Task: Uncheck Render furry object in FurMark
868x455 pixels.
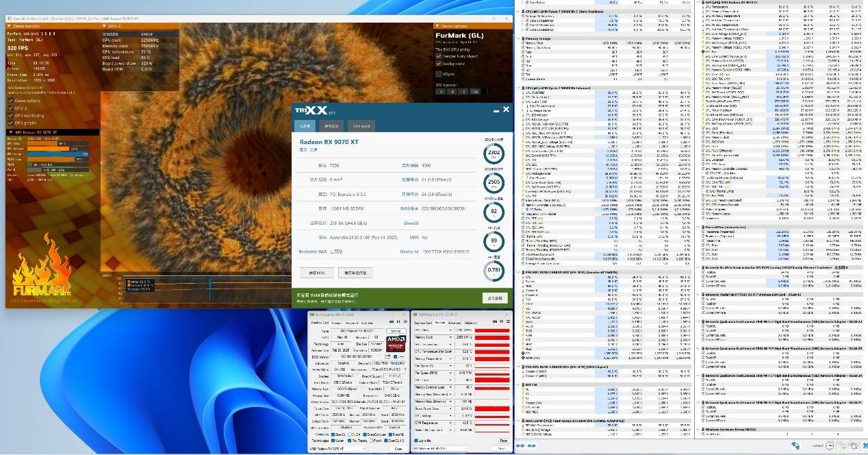Action: click(439, 56)
